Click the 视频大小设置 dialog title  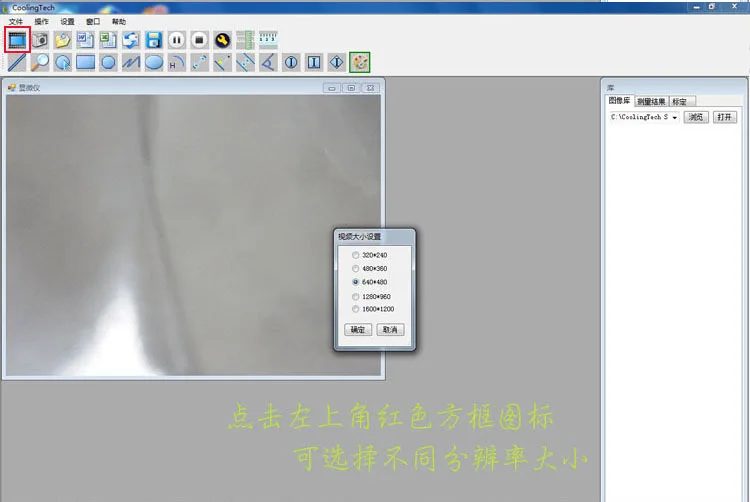point(360,236)
